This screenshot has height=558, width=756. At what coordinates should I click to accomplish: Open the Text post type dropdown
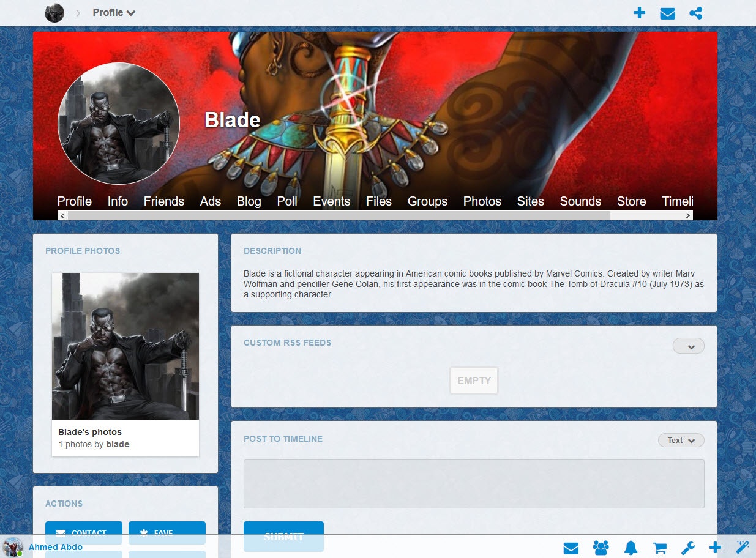pyautogui.click(x=681, y=440)
